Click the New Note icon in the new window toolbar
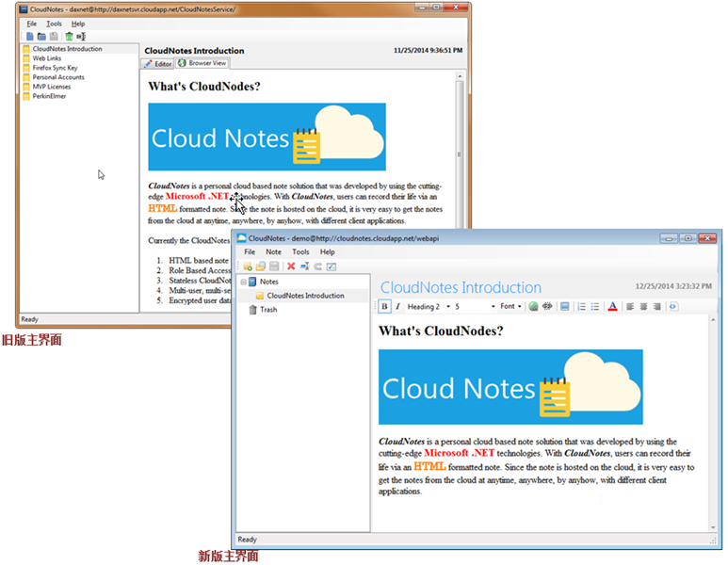Screen dimensions: 728x565 [248, 266]
